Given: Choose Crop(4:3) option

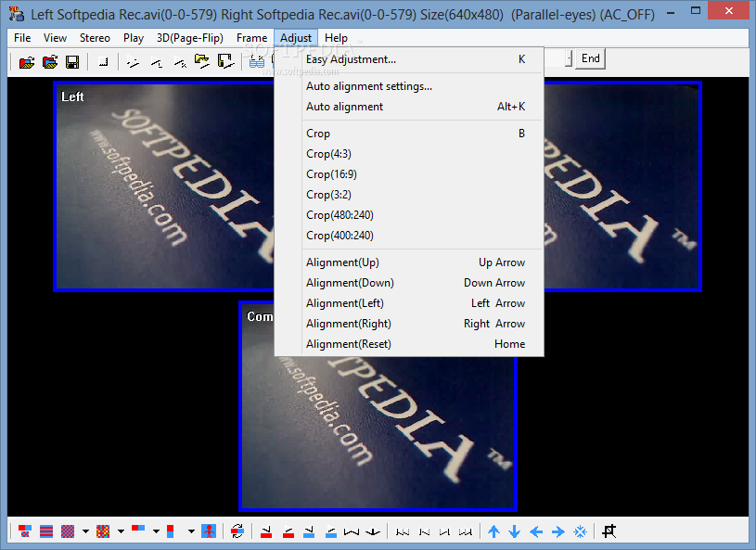Looking at the screenshot, I should click(409, 154).
